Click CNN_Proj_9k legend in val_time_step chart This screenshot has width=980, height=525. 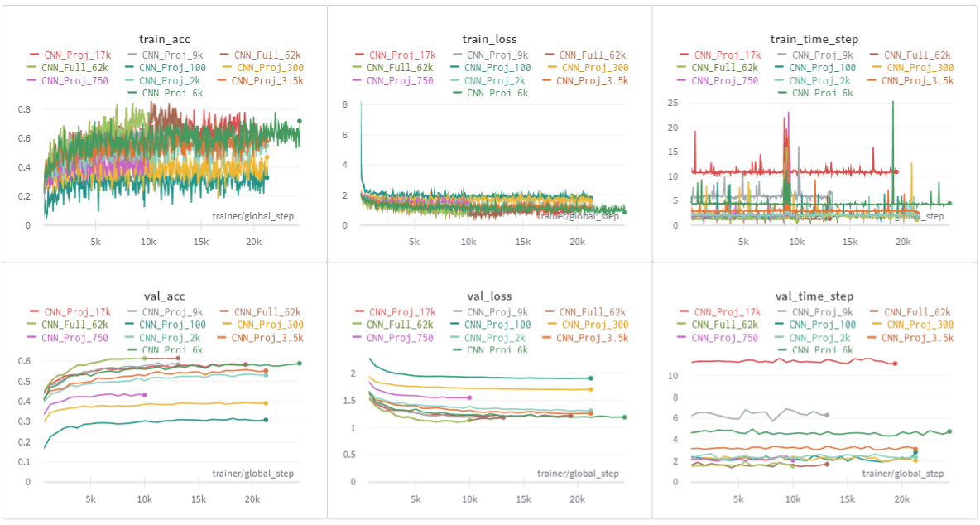tap(824, 312)
